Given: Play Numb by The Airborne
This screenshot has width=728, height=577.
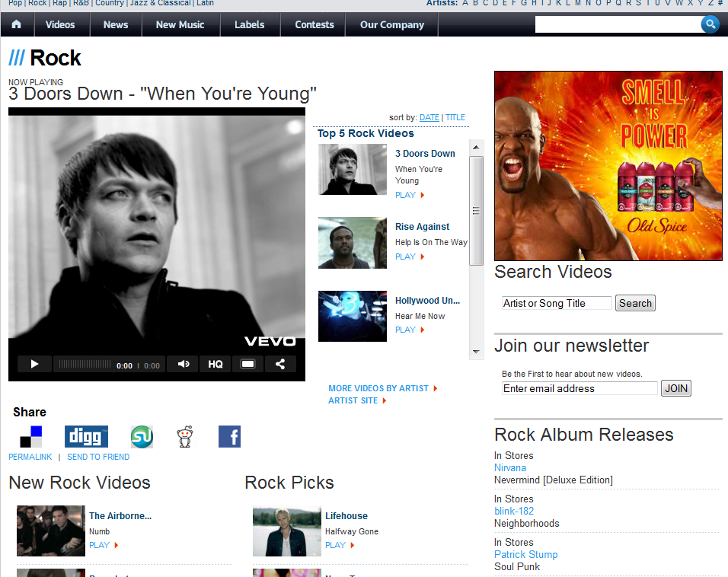Looking at the screenshot, I should point(104,545).
